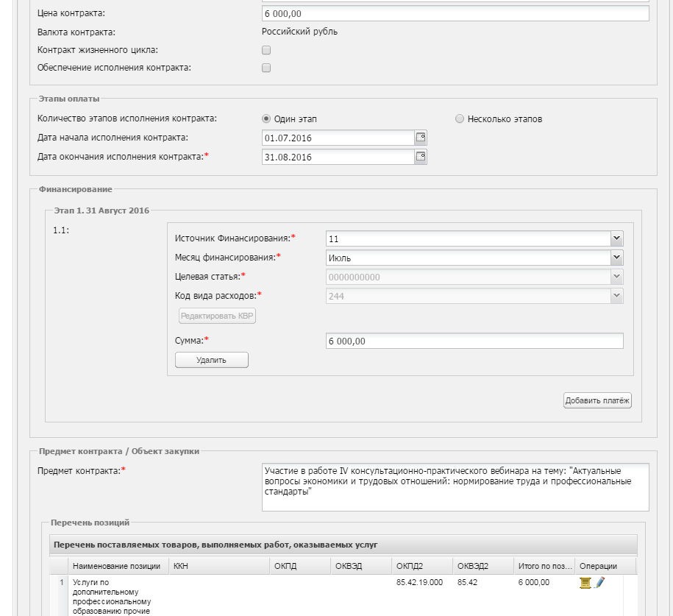Click the Операции column header
673x616 pixels.
click(x=605, y=566)
